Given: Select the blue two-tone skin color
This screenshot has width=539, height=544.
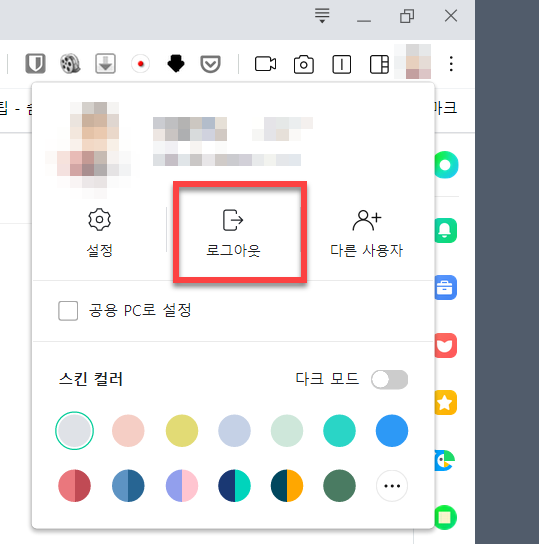Looking at the screenshot, I should pos(128,486).
